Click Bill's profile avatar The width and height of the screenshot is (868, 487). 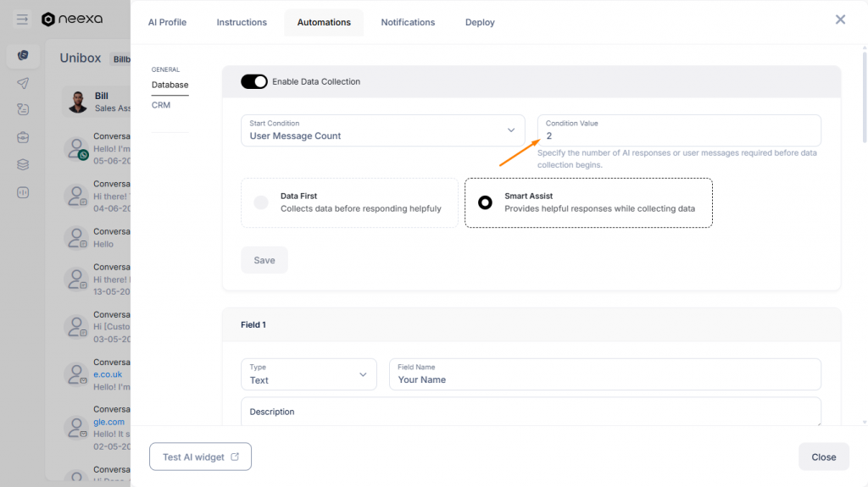(79, 102)
